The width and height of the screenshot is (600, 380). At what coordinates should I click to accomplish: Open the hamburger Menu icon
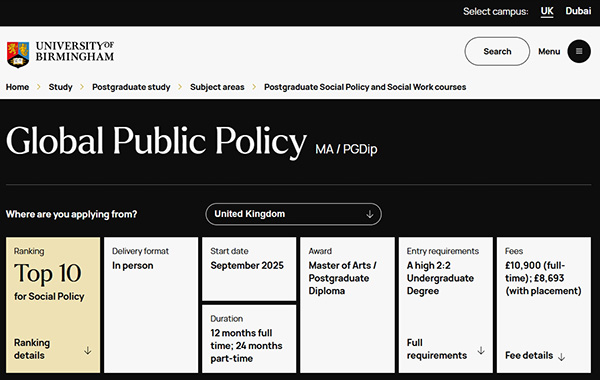point(579,51)
